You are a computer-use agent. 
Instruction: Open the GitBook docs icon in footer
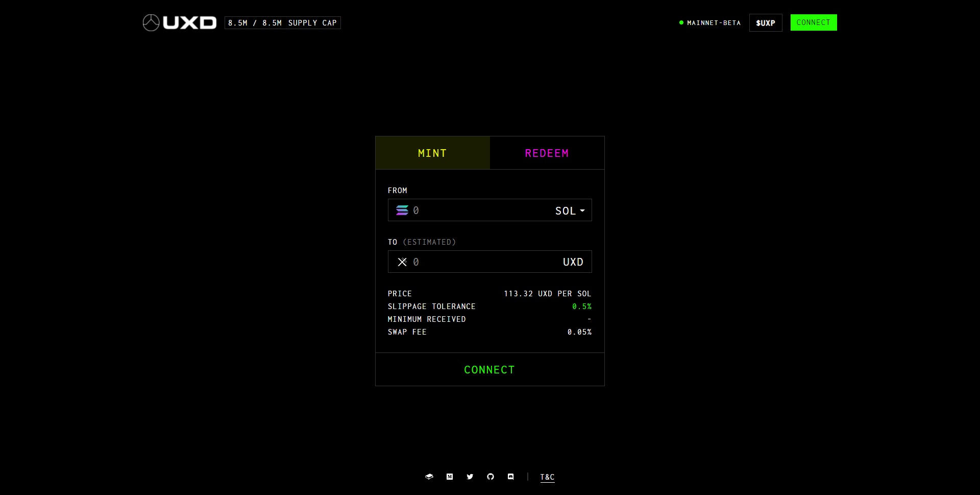pyautogui.click(x=429, y=477)
